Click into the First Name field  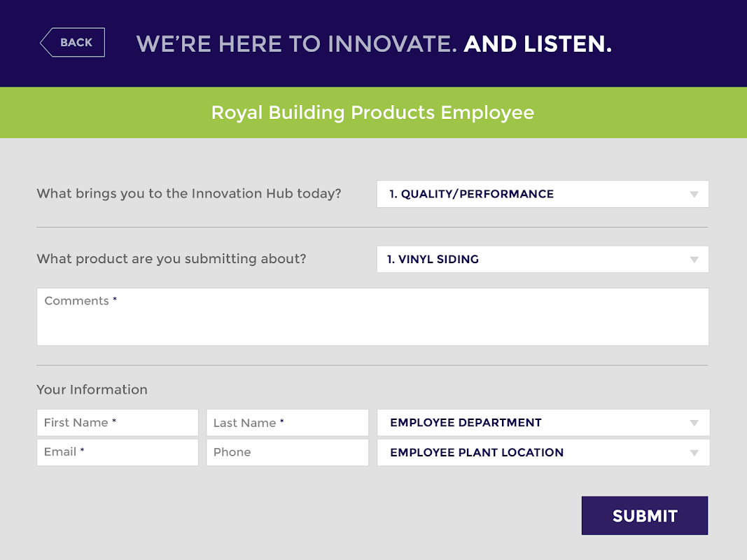click(117, 422)
